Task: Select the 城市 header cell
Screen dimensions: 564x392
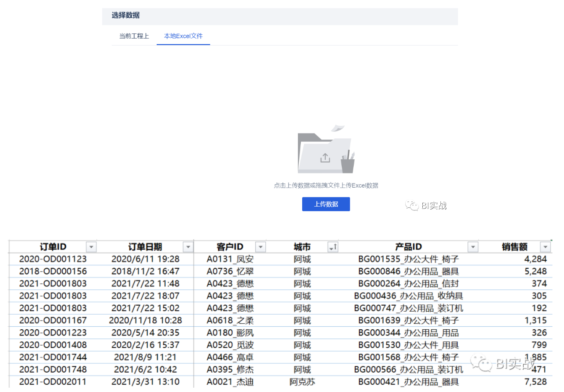Action: [x=302, y=247]
